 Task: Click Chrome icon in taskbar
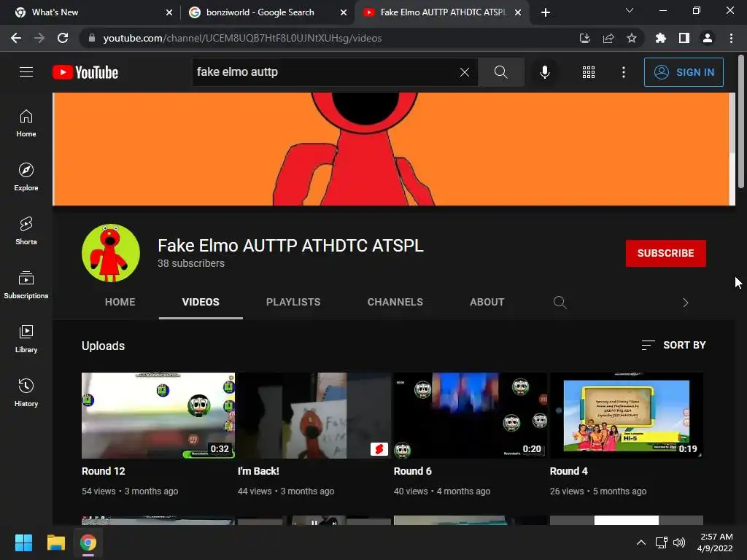click(x=88, y=542)
